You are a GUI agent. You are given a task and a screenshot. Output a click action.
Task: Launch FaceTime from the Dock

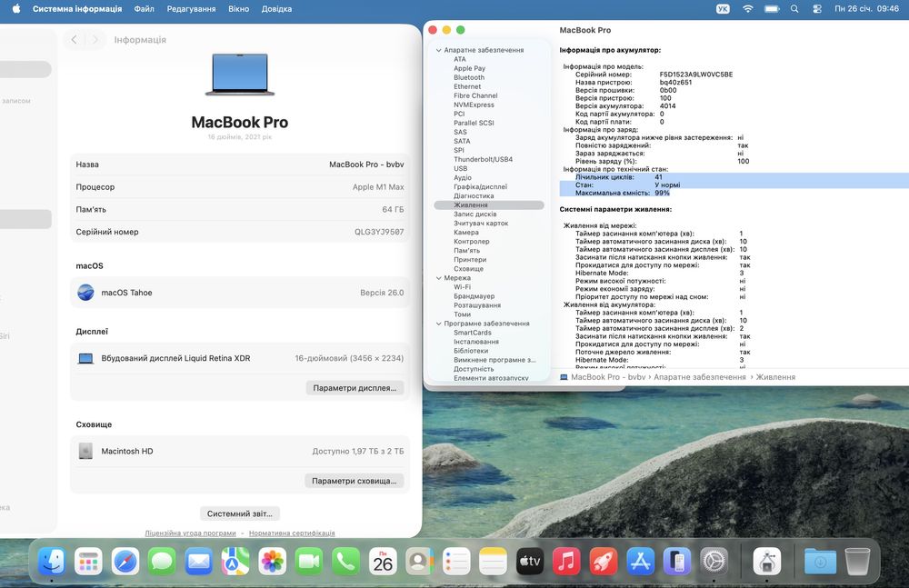pos(309,562)
